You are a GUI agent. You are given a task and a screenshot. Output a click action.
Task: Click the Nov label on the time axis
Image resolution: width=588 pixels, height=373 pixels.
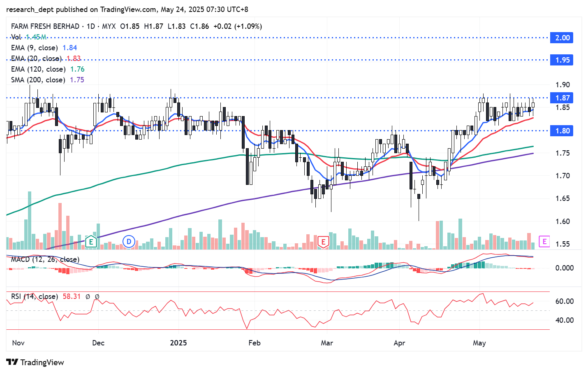pyautogui.click(x=18, y=343)
